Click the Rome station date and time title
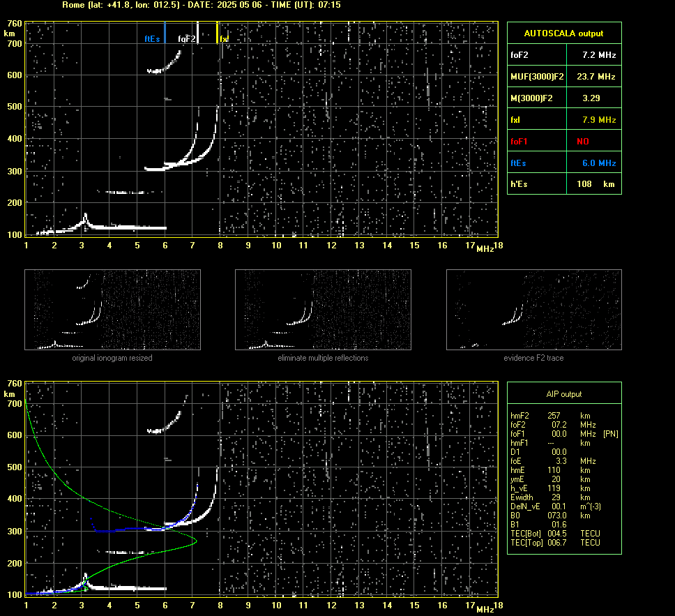 pos(201,5)
